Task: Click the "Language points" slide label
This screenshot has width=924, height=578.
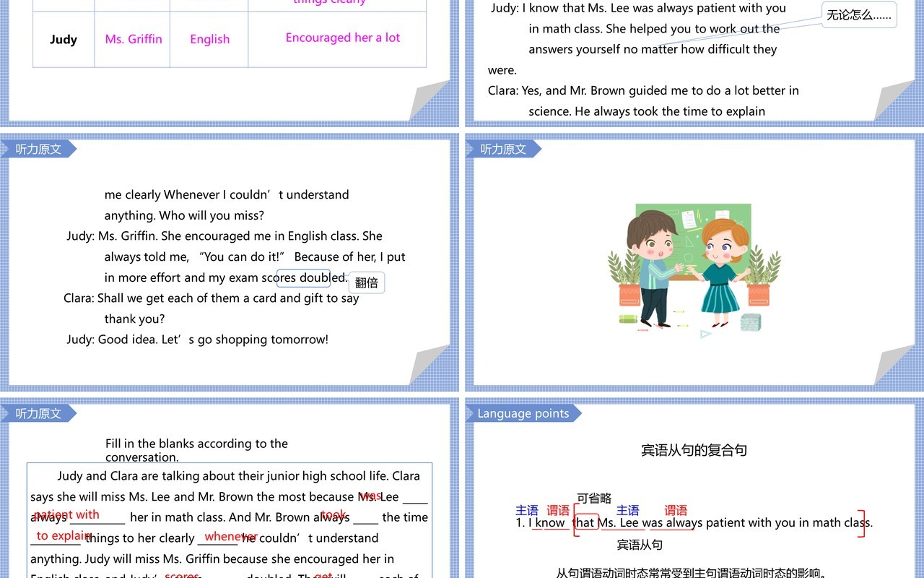Action: point(523,413)
